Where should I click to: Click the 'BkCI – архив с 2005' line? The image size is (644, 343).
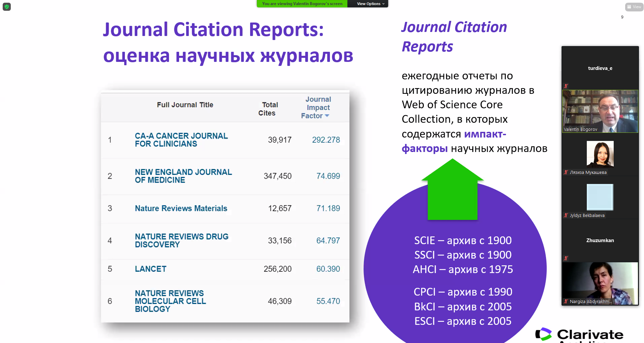pos(463,307)
